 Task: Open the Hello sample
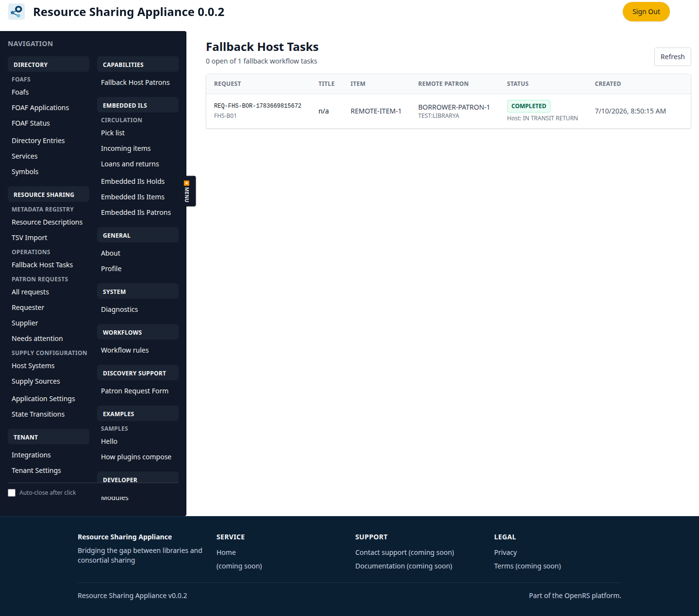(x=109, y=441)
